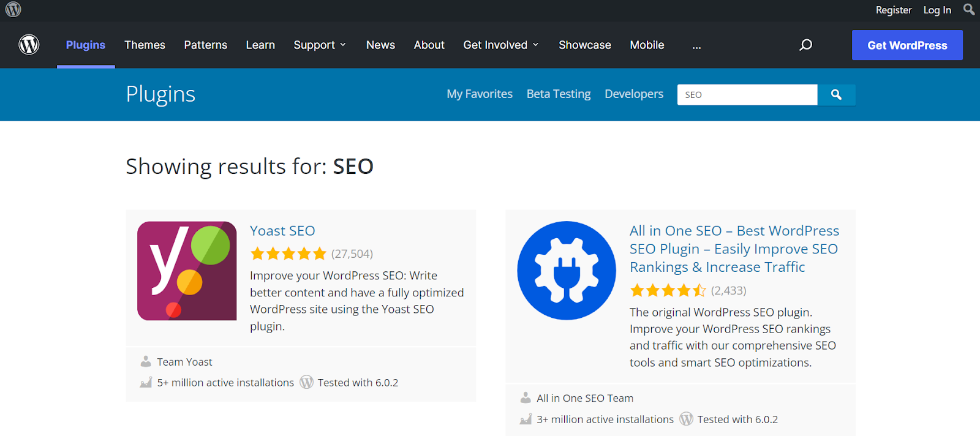Click the Yoast SEO star rating
Image resolution: width=980 pixels, height=436 pixels.
click(x=288, y=254)
